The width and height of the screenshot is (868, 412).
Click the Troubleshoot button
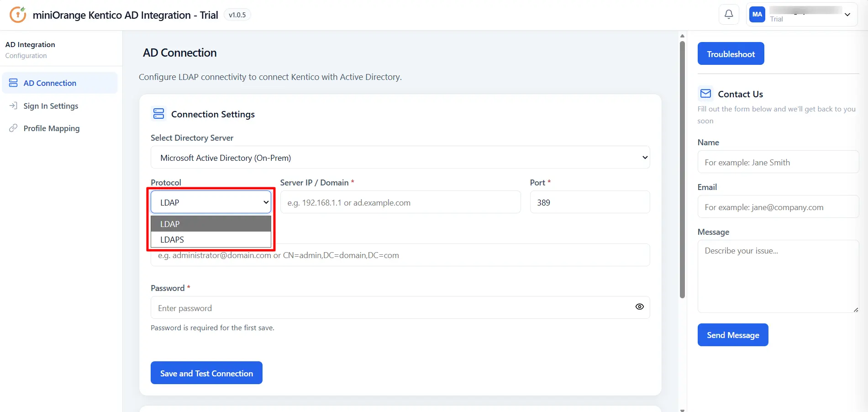[x=731, y=53]
